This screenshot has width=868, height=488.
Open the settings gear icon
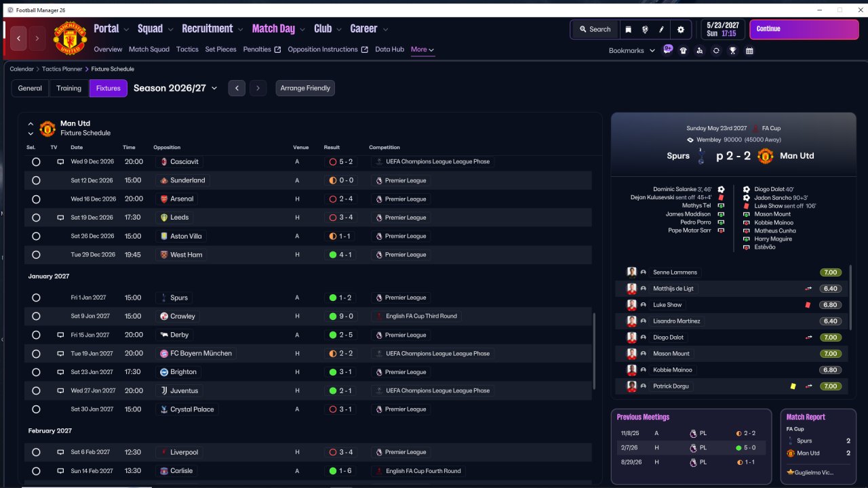[x=681, y=30]
